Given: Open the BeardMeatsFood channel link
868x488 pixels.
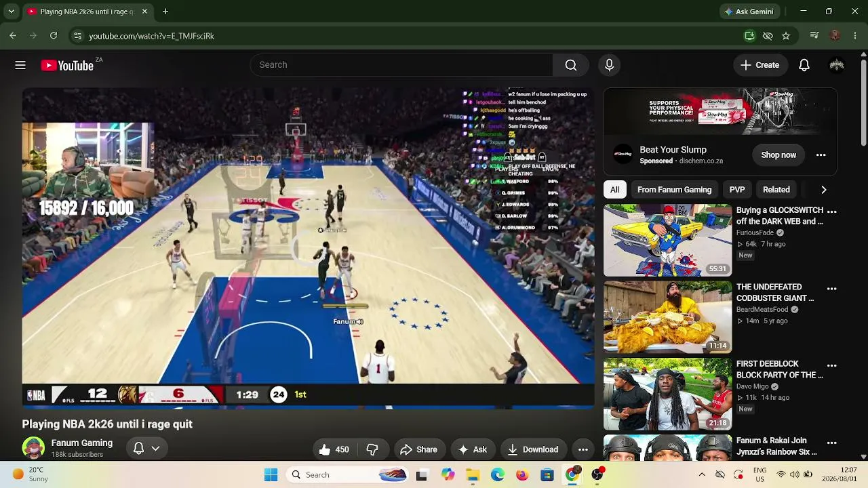Looking at the screenshot, I should click(762, 310).
